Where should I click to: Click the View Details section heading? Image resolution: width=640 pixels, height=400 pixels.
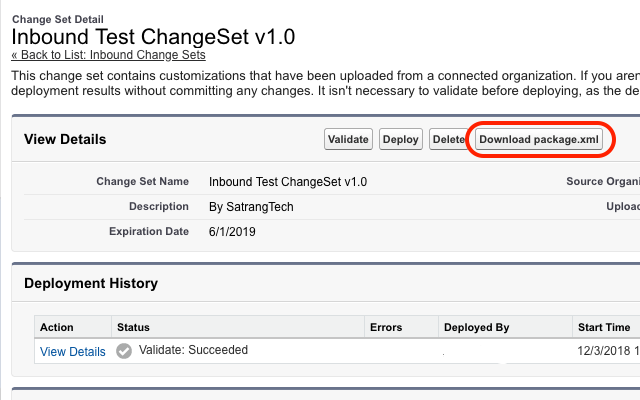65,139
